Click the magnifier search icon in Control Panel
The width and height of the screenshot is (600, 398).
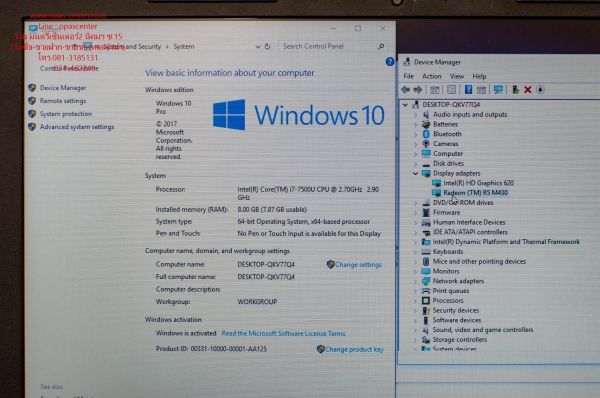(381, 46)
